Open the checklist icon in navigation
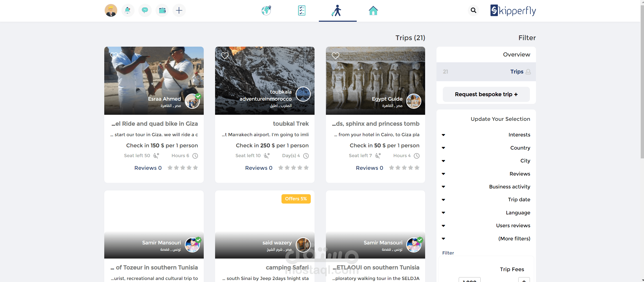644x282 pixels. (x=302, y=11)
